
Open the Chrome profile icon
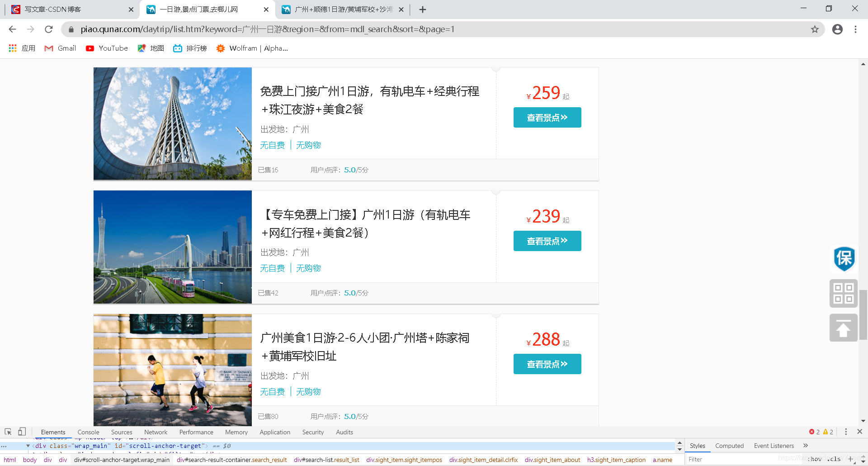point(837,29)
